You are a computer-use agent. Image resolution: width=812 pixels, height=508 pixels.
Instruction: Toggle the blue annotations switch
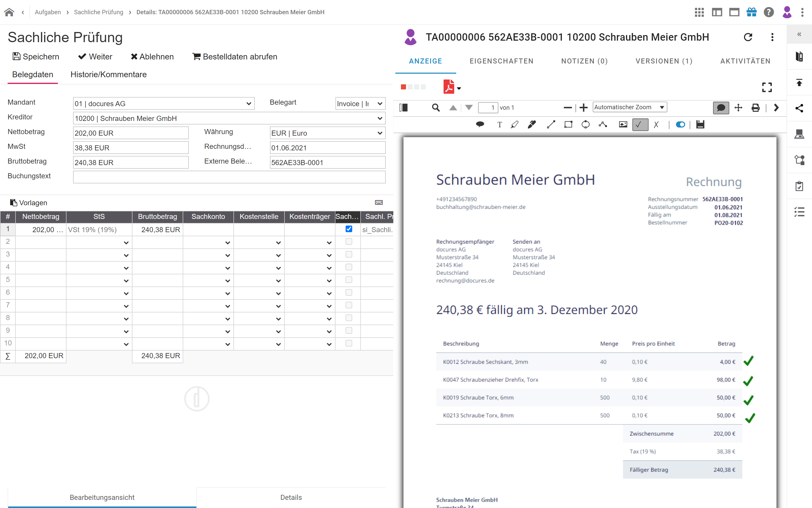681,125
